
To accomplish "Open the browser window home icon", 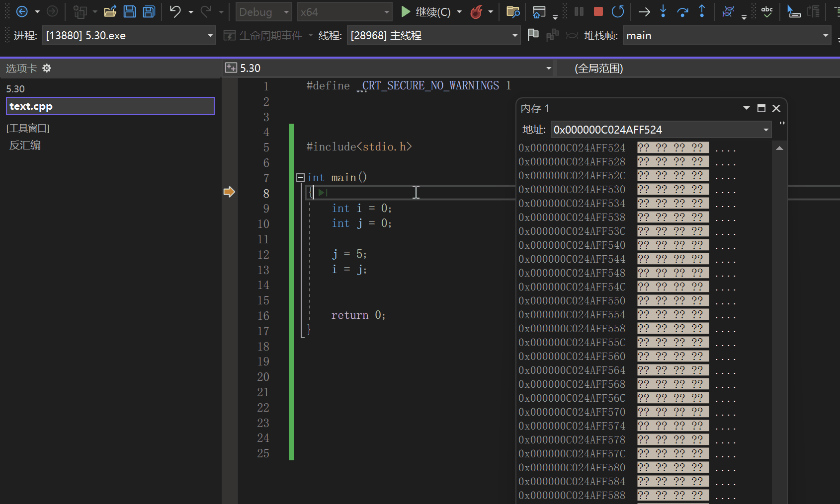I will tap(539, 11).
